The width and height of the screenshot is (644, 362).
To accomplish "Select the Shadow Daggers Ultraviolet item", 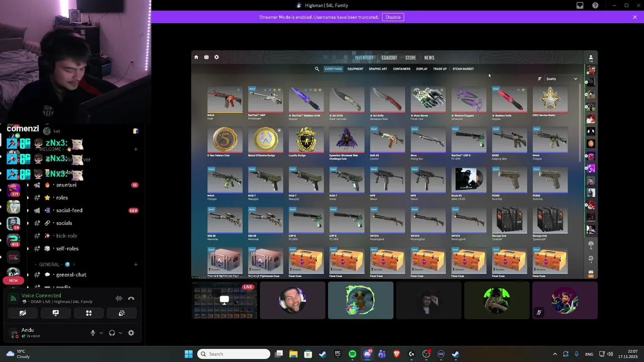I will click(469, 103).
